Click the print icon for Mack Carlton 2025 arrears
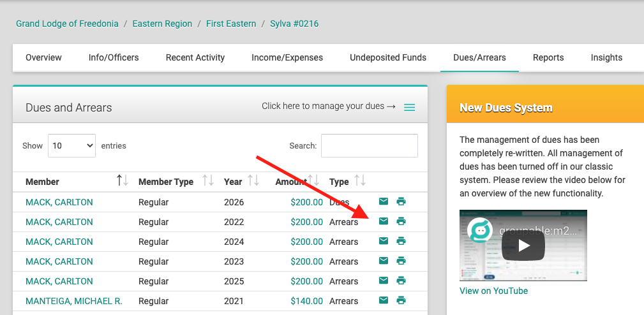 point(401,281)
